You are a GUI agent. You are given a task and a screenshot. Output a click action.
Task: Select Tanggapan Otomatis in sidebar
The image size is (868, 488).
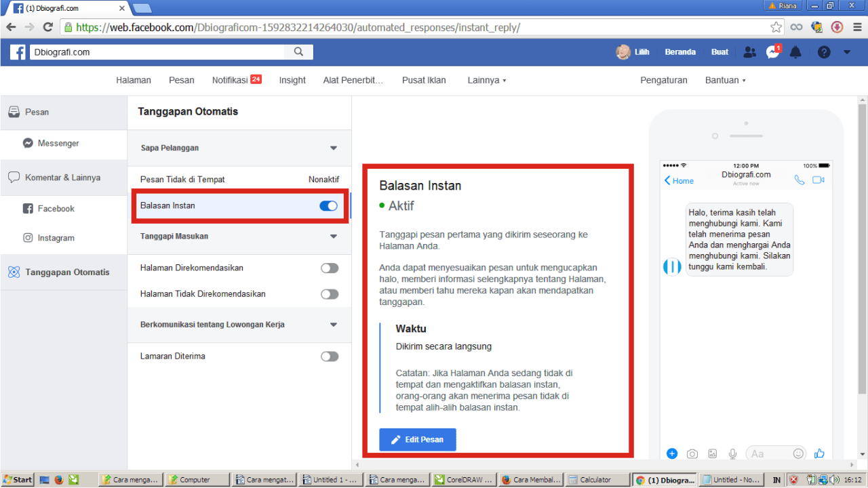[64, 272]
